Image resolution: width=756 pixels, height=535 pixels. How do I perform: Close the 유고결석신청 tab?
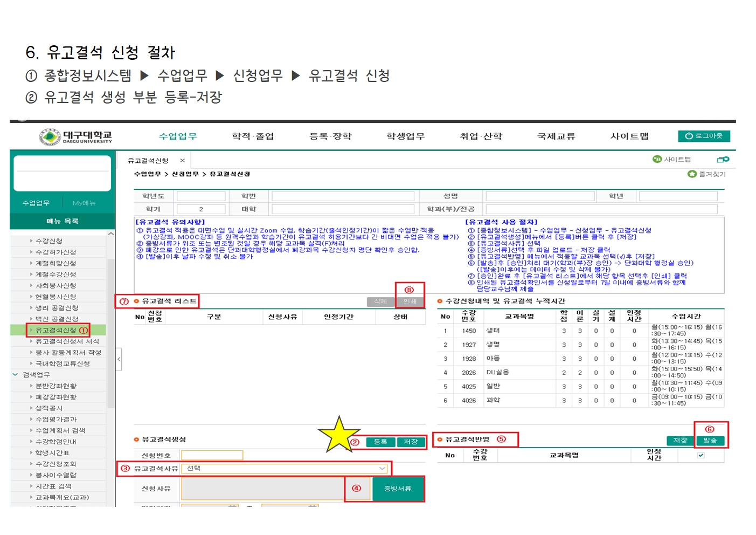pyautogui.click(x=183, y=161)
